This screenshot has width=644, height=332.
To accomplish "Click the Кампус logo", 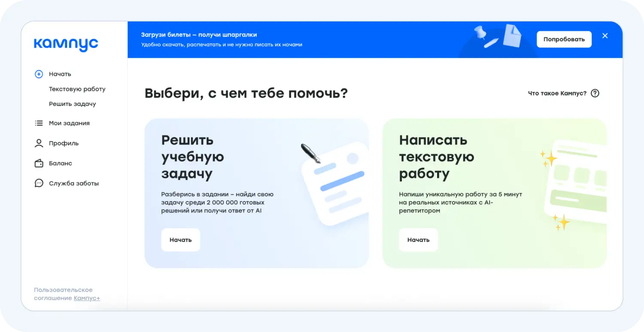I will click(66, 44).
